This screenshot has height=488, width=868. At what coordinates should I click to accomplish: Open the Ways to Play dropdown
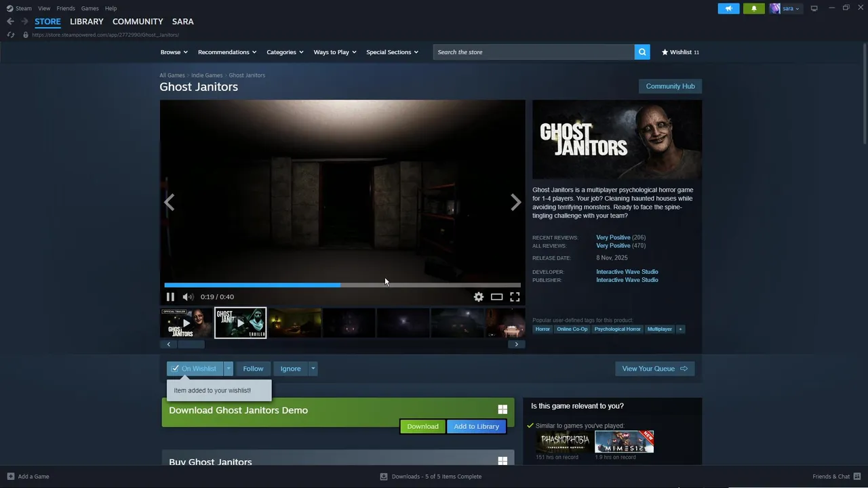335,52
